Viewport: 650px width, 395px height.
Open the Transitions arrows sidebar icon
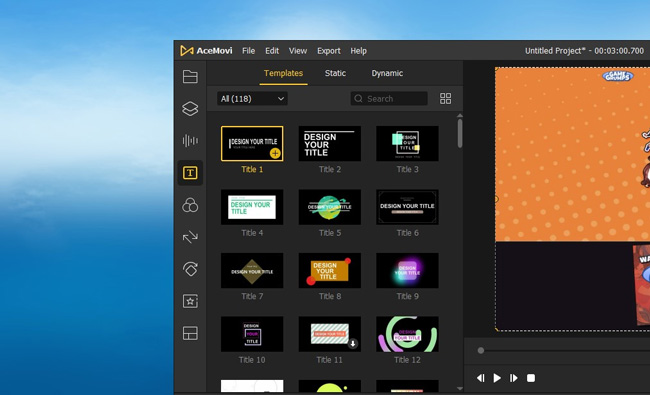[x=190, y=237]
